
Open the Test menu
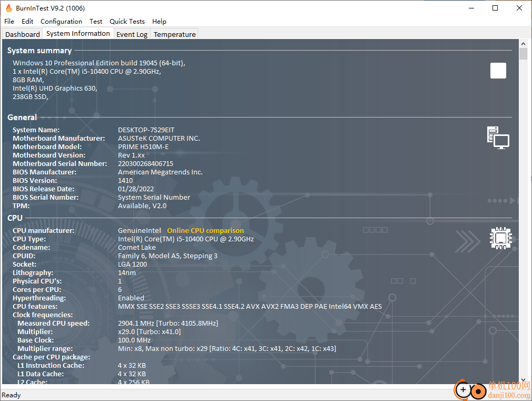(96, 22)
